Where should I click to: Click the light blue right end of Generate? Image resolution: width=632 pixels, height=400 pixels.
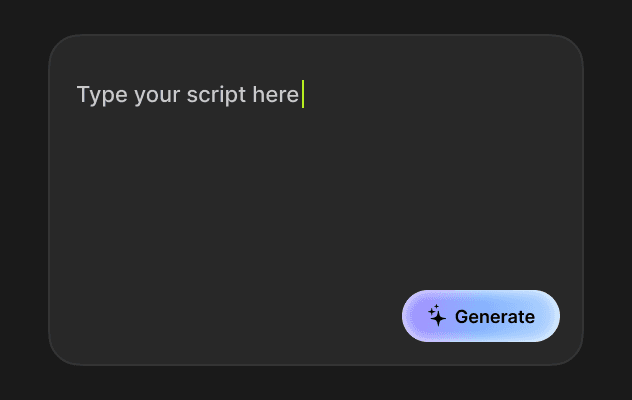pyautogui.click(x=549, y=316)
